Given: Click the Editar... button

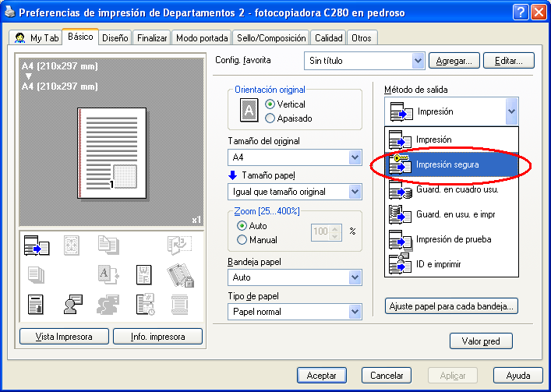Looking at the screenshot, I should [x=509, y=61].
